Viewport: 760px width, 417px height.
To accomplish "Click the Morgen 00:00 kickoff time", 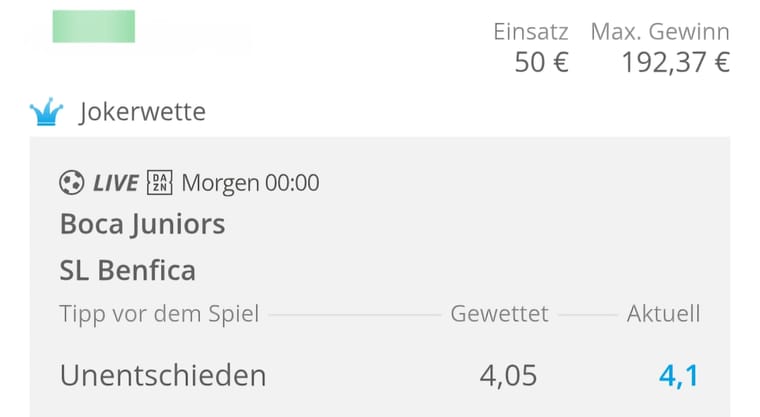I will click(x=251, y=183).
